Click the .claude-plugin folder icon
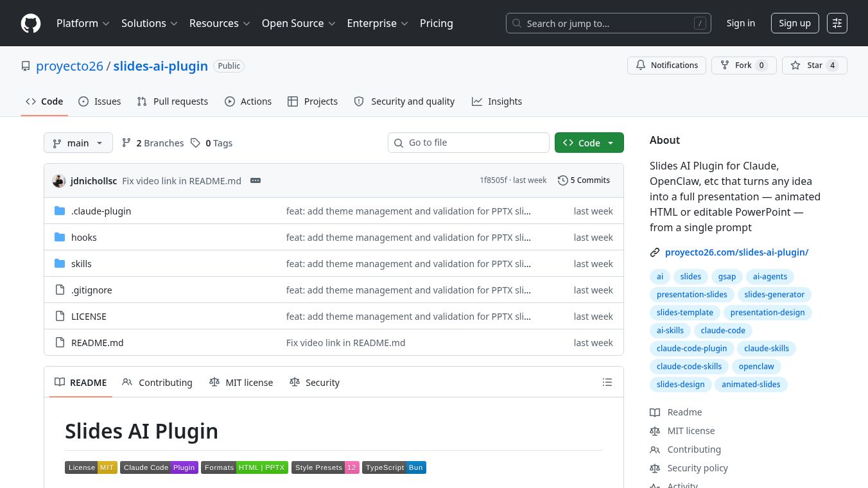This screenshot has height=488, width=868. tap(60, 211)
